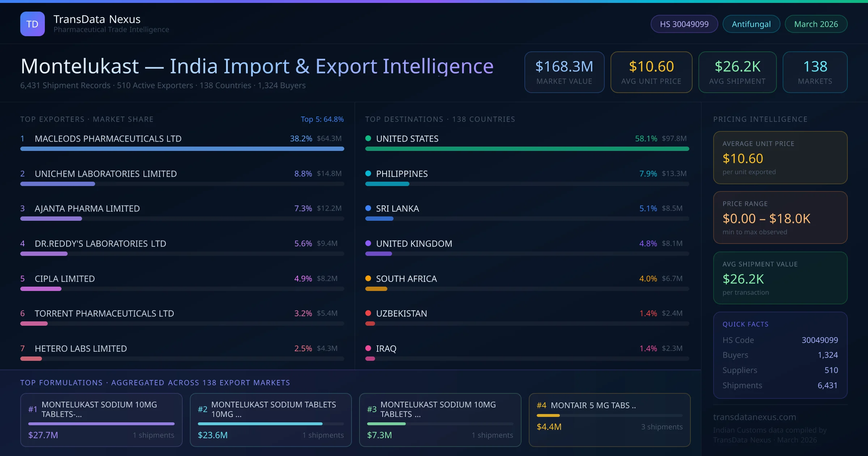Click the red dot beside Uzbekistan
Image resolution: width=868 pixels, height=456 pixels.
[x=368, y=313]
